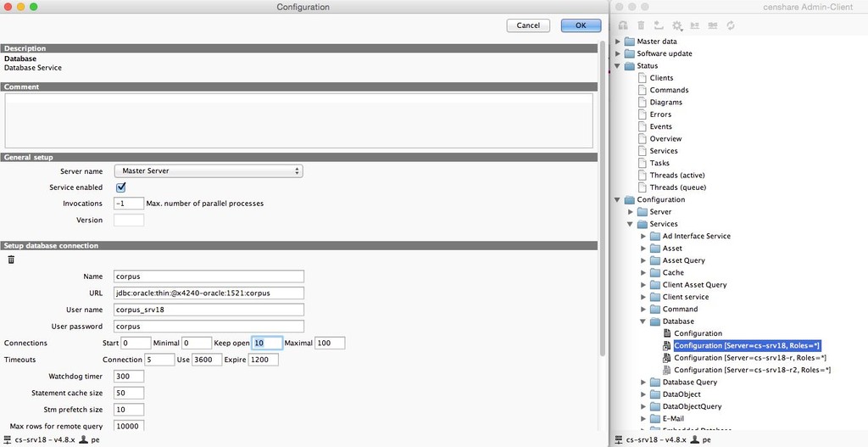Open the gear settings icon in toolbar
The image size is (868, 447).
[676, 26]
